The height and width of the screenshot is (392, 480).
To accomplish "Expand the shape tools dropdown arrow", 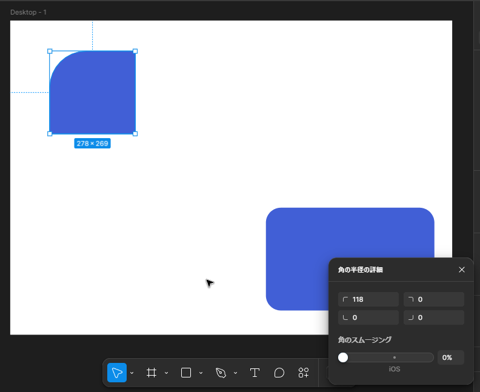I will point(201,373).
